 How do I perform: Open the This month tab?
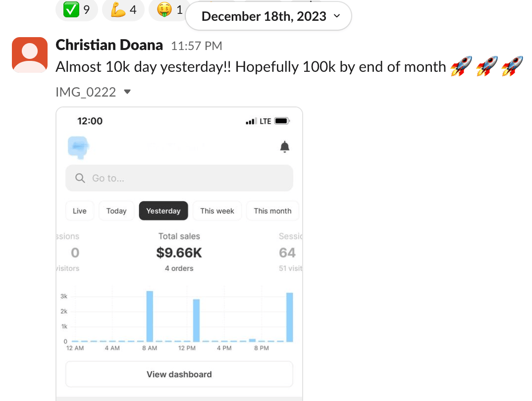pos(272,211)
